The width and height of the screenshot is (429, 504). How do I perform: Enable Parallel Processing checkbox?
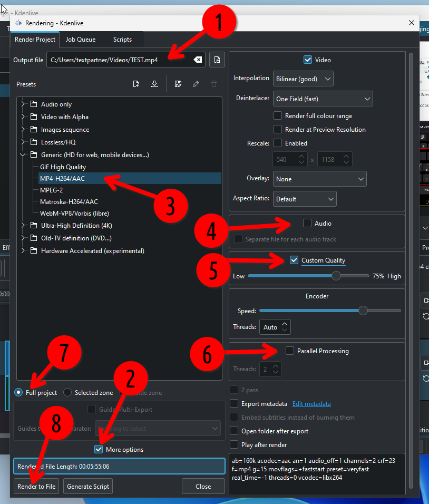click(290, 351)
